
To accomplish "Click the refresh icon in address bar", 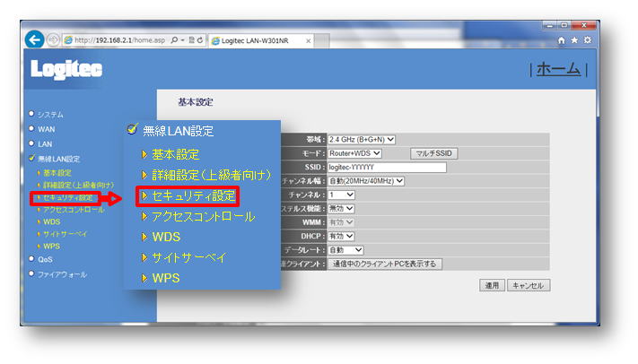I will point(200,39).
